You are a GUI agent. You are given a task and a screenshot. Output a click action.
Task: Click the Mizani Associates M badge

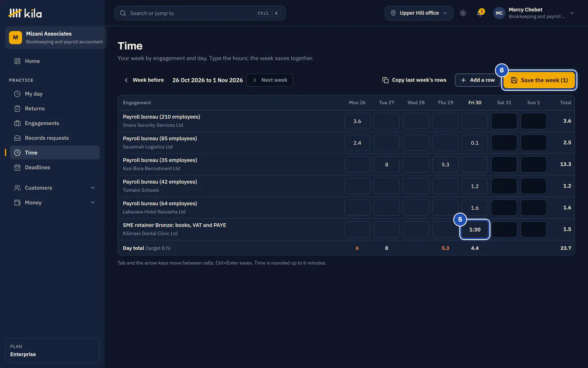coord(16,38)
